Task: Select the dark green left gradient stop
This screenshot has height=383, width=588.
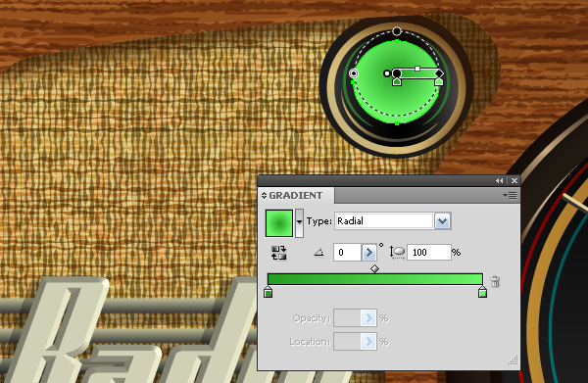Action: pyautogui.click(x=269, y=292)
